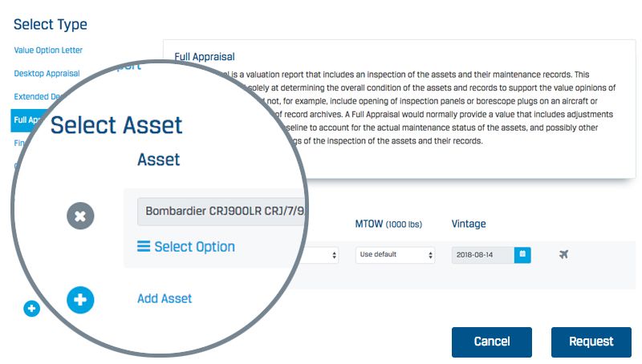Image resolution: width=642 pixels, height=364 pixels.
Task: Click the Add Asset link
Action: (165, 299)
